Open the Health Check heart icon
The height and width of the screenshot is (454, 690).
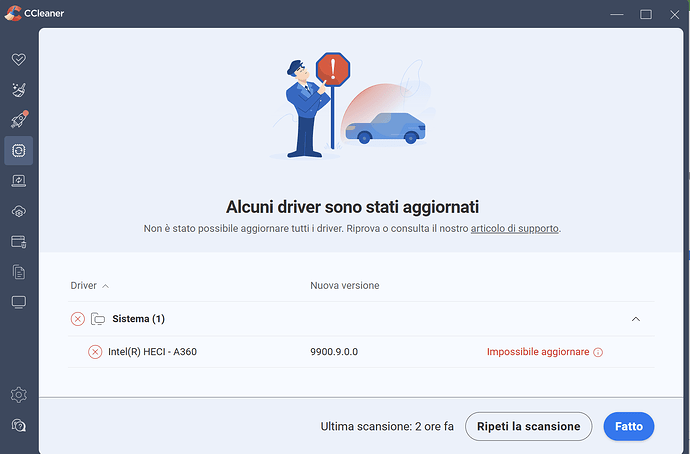click(x=18, y=59)
